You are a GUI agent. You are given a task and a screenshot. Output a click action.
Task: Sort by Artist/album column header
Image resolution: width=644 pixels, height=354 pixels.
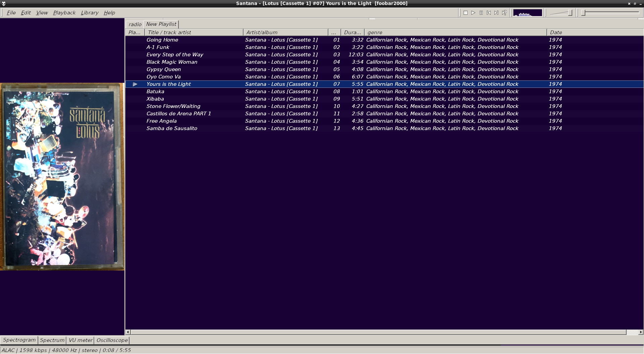click(286, 33)
